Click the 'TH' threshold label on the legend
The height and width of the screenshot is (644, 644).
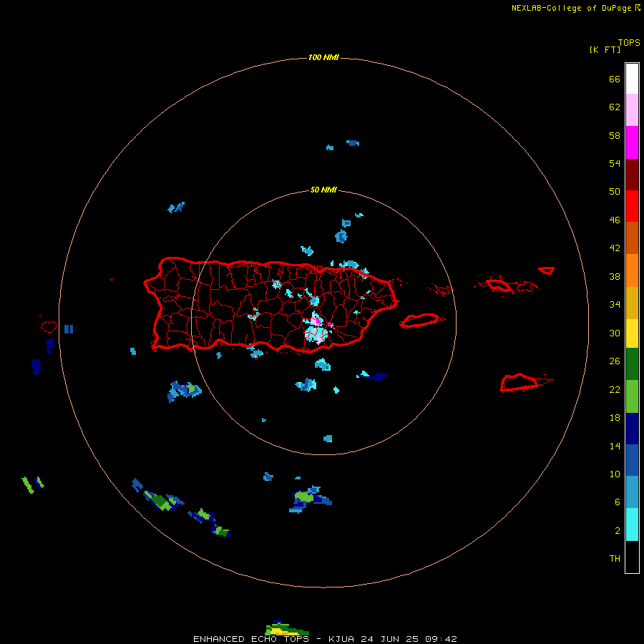click(615, 559)
